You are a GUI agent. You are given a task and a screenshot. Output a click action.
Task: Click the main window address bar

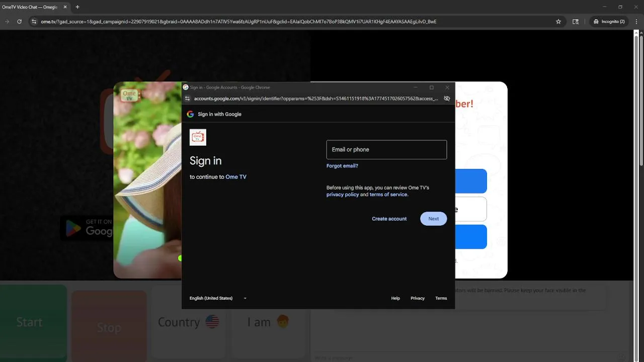[x=297, y=22]
